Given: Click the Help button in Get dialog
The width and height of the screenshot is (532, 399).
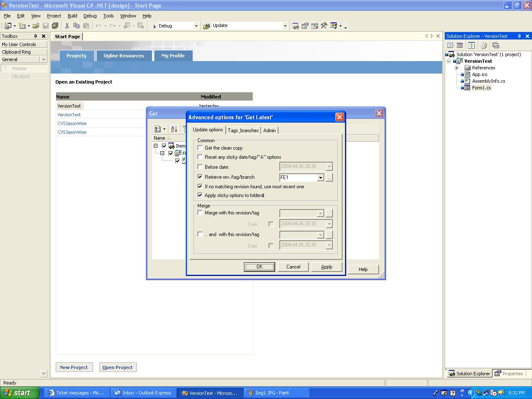Looking at the screenshot, I should tap(363, 269).
